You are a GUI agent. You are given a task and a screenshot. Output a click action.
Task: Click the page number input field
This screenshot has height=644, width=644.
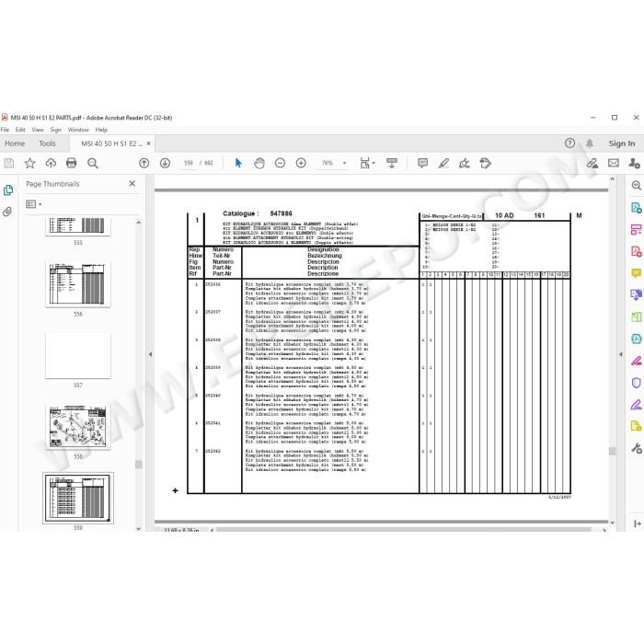point(188,163)
